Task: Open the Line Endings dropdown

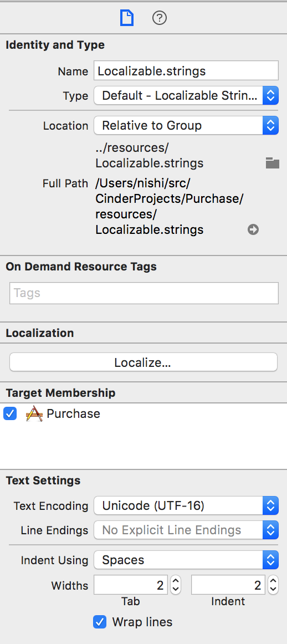Action: [186, 530]
